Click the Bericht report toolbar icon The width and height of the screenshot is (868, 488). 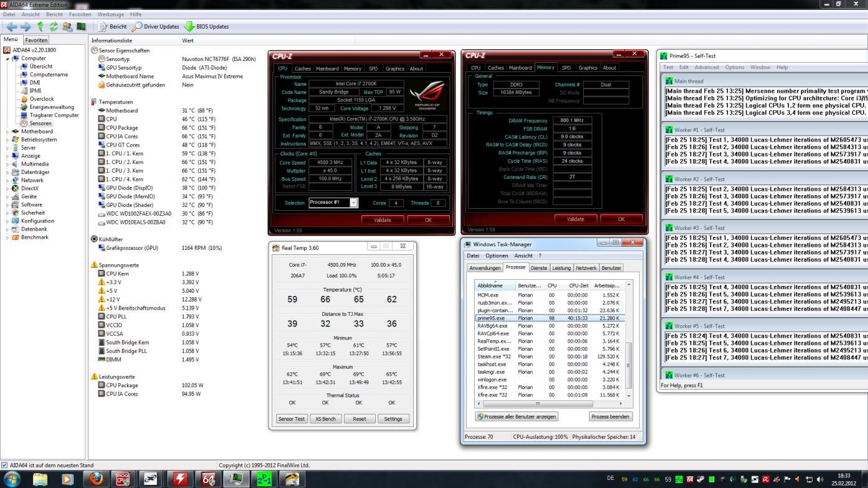click(x=103, y=27)
